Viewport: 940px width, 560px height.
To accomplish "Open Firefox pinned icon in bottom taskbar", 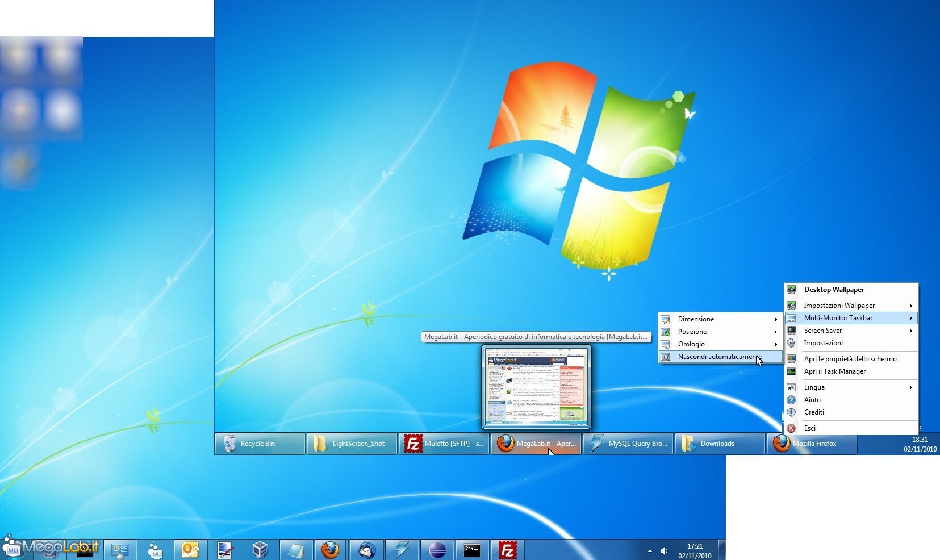I will pos(330,550).
